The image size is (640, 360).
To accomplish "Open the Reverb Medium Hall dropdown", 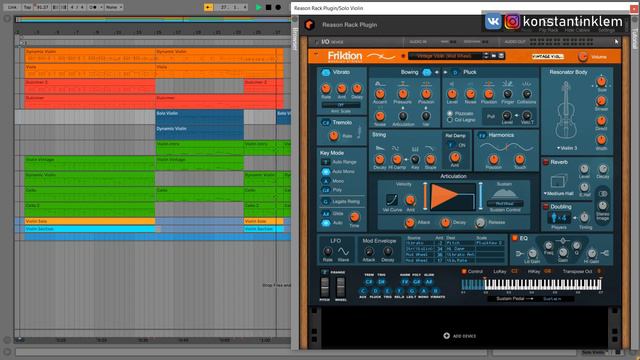I will point(559,193).
